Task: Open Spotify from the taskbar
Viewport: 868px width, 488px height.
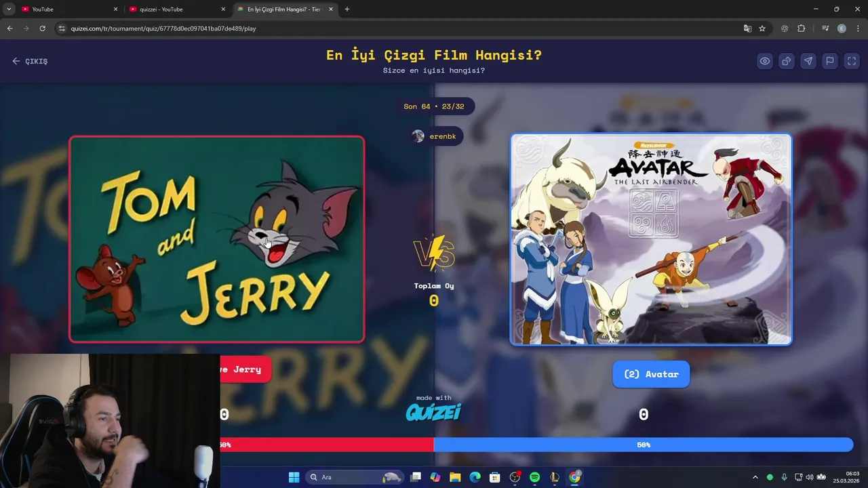Action: coord(534,477)
